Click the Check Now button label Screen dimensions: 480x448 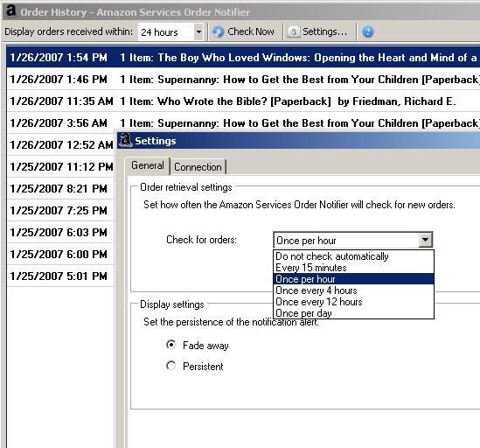click(250, 31)
